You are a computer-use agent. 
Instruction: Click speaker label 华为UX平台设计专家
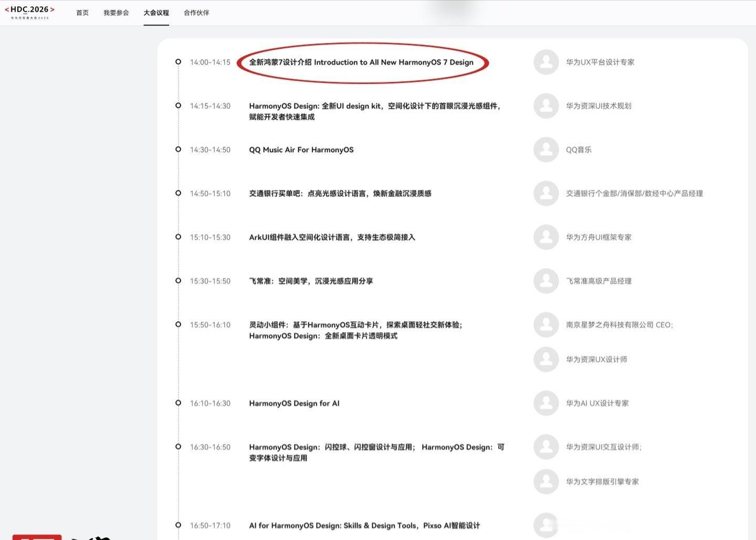click(600, 62)
